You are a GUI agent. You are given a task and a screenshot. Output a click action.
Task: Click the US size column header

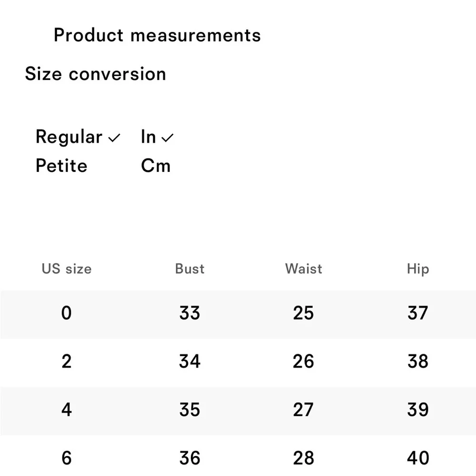pyautogui.click(x=66, y=269)
